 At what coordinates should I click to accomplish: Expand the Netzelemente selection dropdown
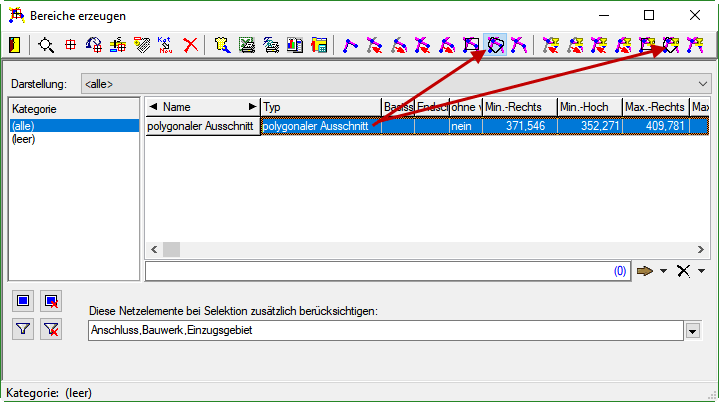click(692, 331)
